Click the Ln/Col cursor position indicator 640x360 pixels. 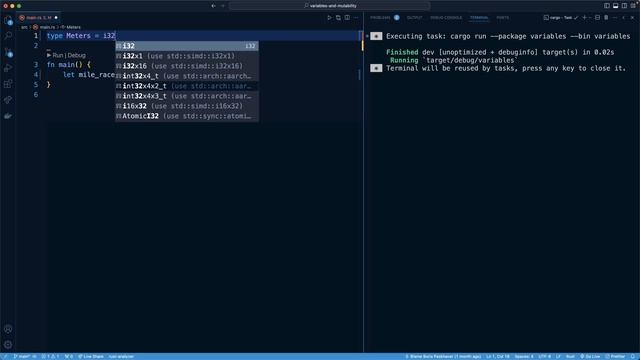click(498, 356)
